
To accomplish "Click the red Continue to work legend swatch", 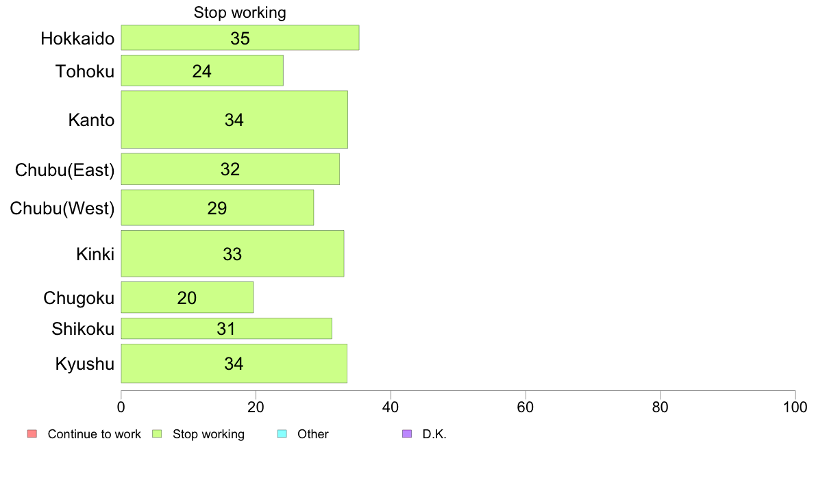I will (x=32, y=434).
